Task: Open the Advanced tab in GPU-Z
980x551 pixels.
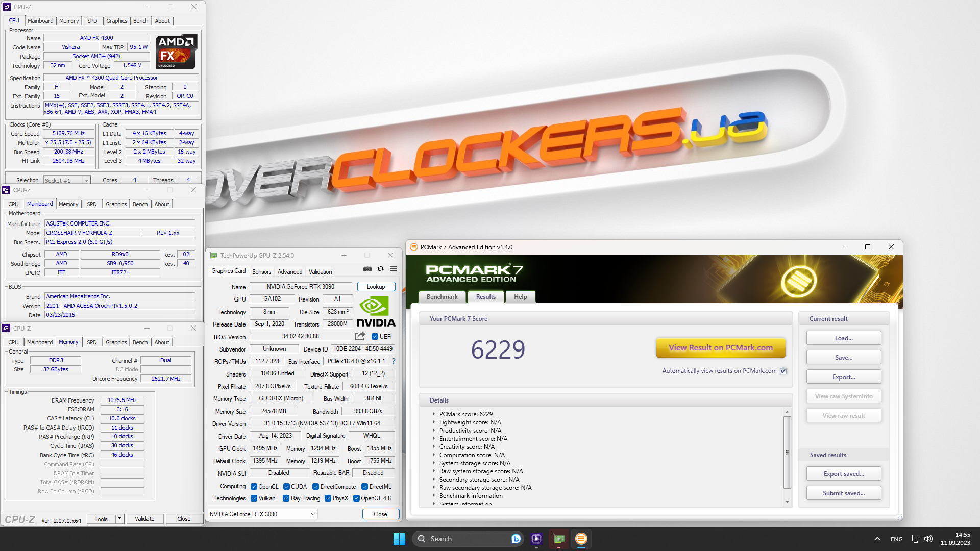Action: (290, 272)
